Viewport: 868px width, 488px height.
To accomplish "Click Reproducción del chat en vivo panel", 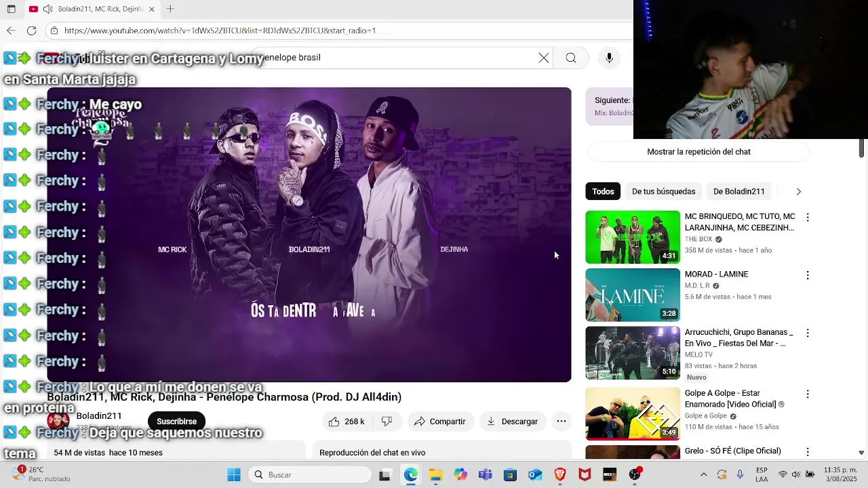I will [442, 452].
